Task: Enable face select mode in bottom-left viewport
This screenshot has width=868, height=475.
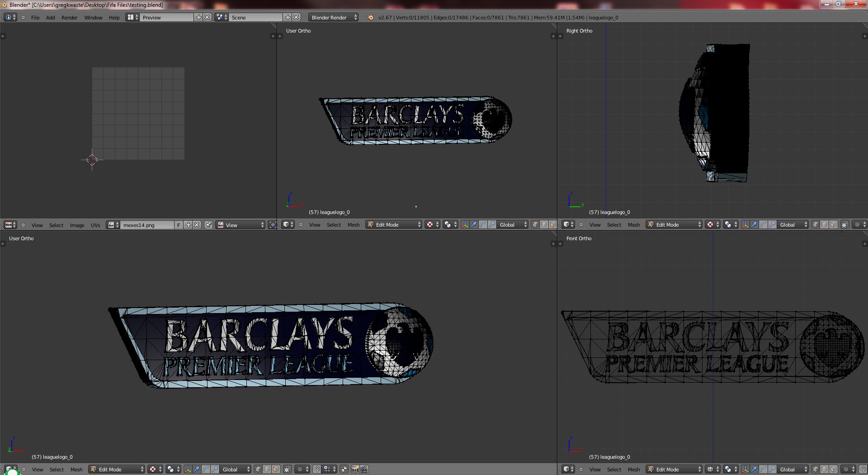Action: click(276, 469)
